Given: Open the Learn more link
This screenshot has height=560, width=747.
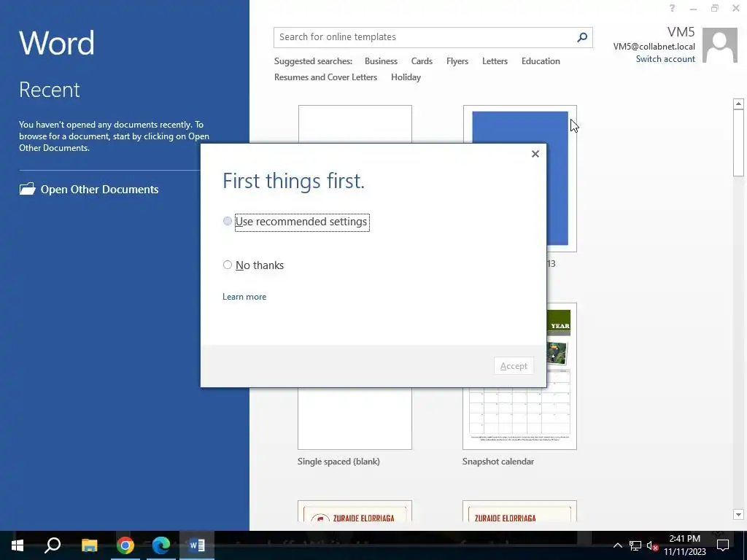Looking at the screenshot, I should tap(244, 297).
